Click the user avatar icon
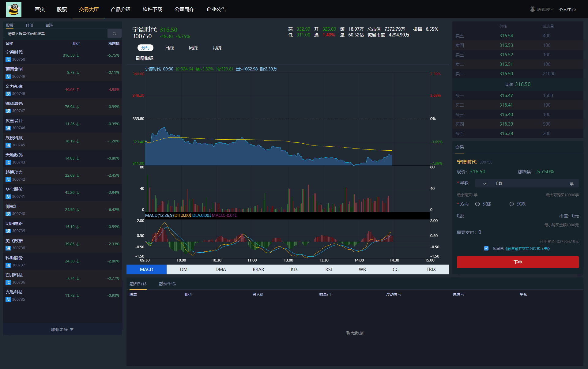This screenshot has height=369, width=588. [533, 9]
